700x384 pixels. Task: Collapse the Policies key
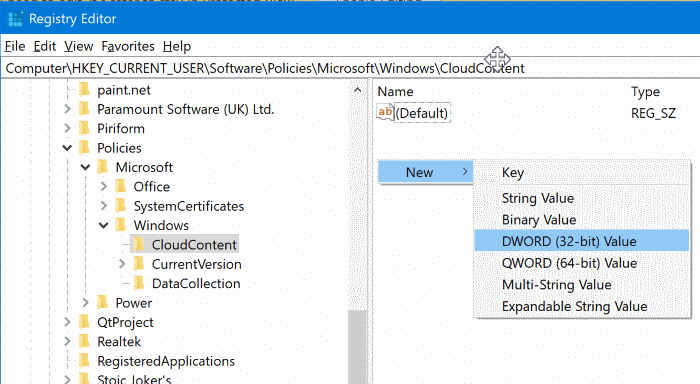(x=67, y=148)
